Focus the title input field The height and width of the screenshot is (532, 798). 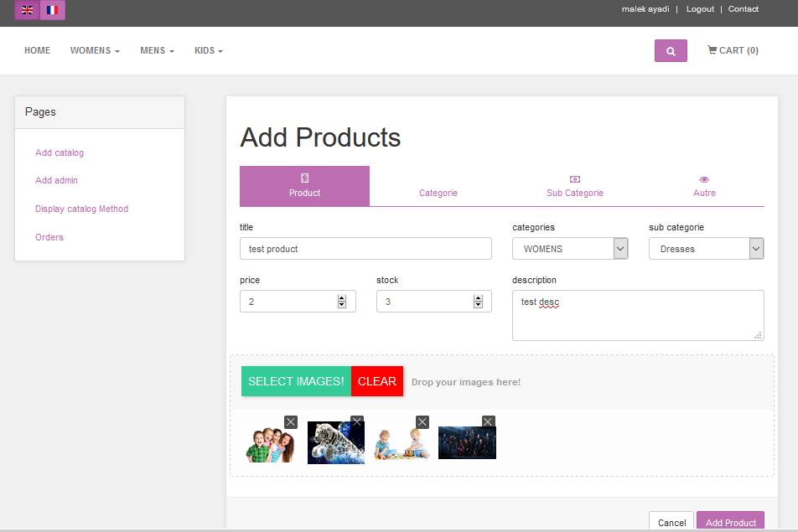pyautogui.click(x=365, y=249)
